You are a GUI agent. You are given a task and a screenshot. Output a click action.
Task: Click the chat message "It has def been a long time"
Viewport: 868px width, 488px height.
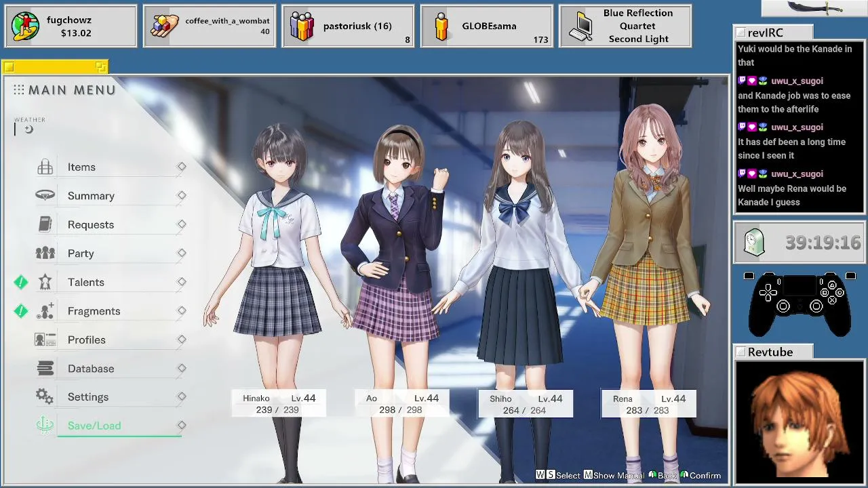pos(791,148)
